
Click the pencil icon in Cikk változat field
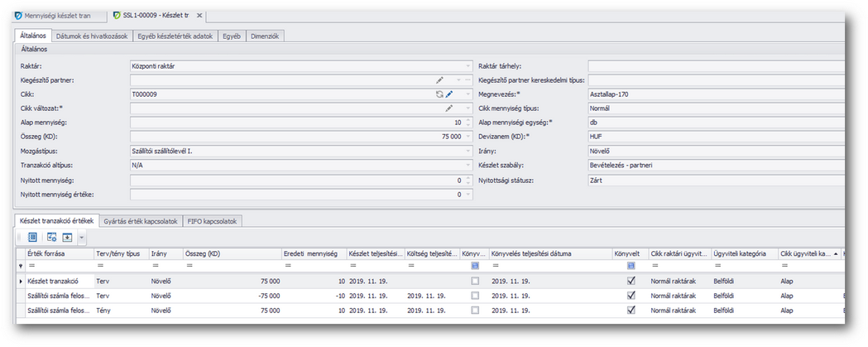pyautogui.click(x=449, y=108)
